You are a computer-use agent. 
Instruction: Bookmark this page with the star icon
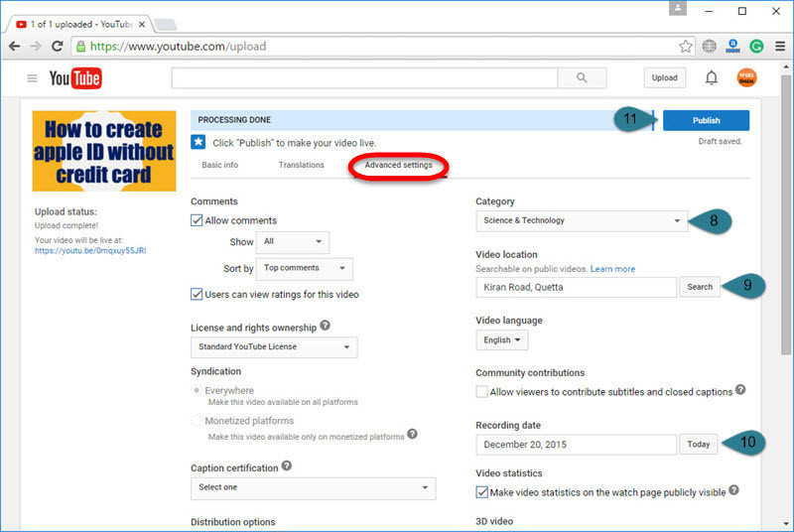(x=685, y=47)
